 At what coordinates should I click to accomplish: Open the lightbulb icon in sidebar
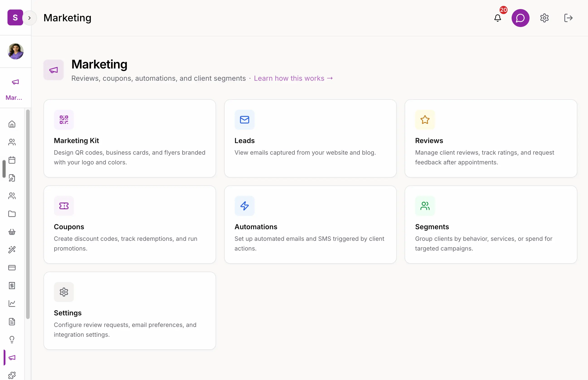pyautogui.click(x=12, y=340)
